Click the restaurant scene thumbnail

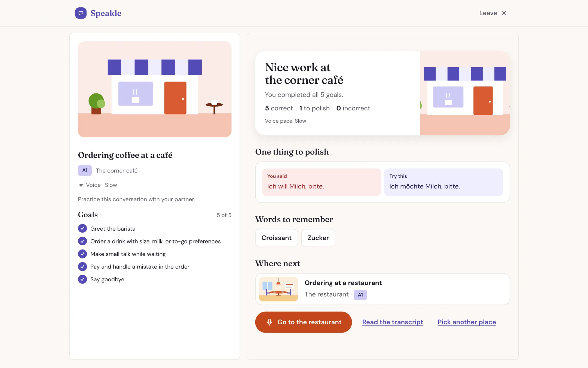tap(278, 289)
